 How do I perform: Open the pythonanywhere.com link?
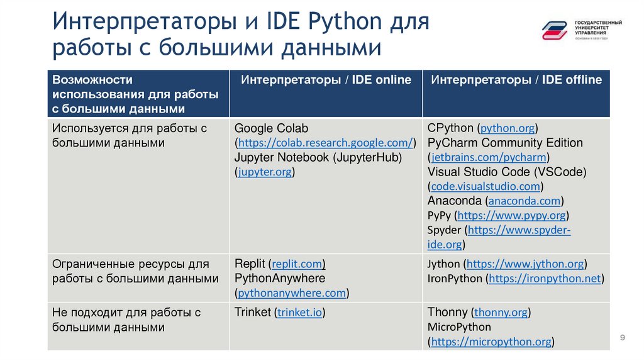tap(292, 293)
